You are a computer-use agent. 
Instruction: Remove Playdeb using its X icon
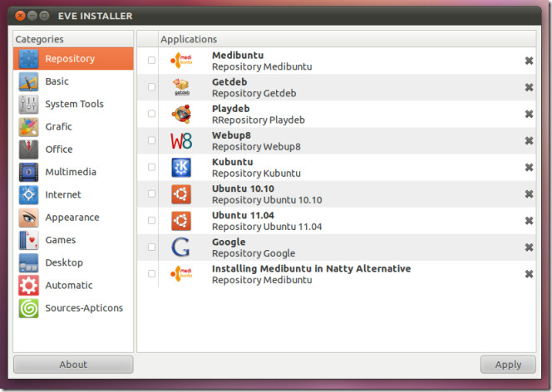pyautogui.click(x=529, y=114)
